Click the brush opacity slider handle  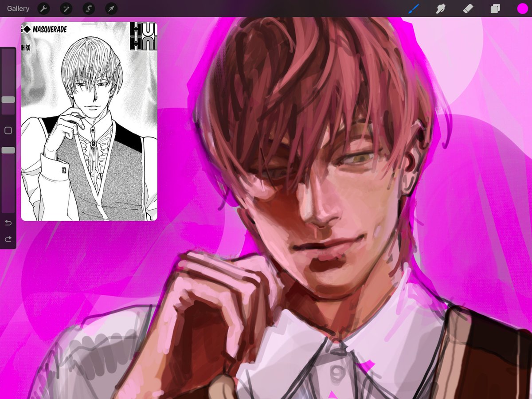tap(8, 150)
